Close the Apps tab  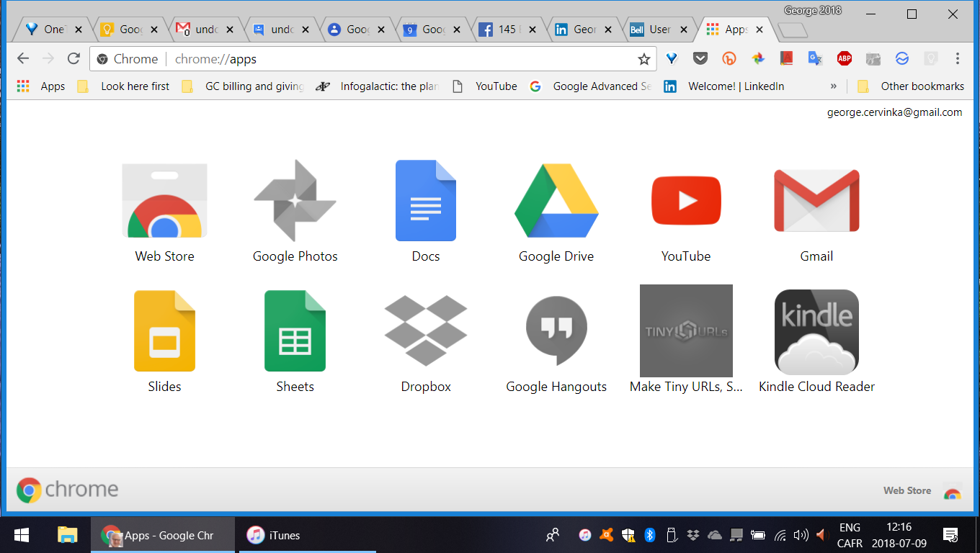(759, 30)
